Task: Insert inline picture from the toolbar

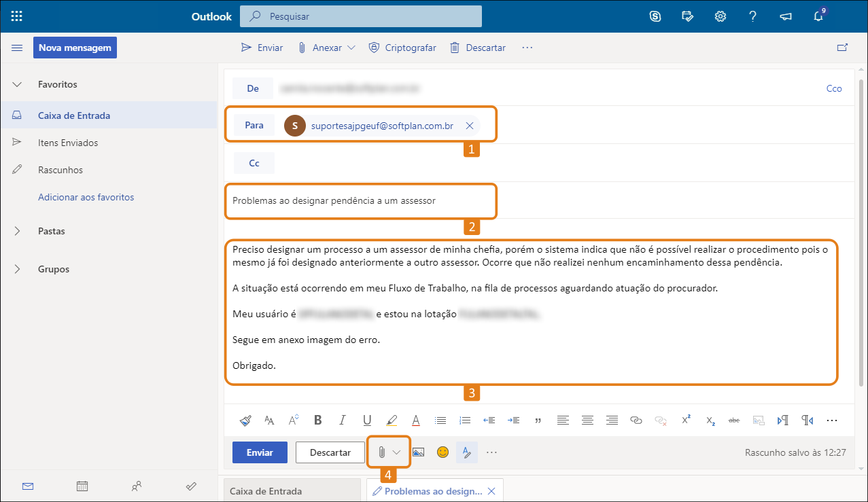Action: tap(418, 452)
